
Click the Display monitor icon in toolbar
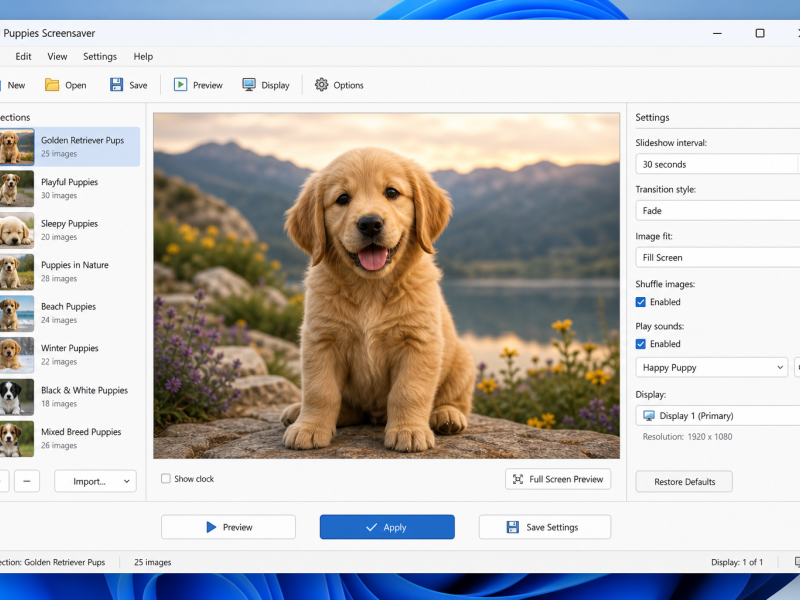(249, 85)
